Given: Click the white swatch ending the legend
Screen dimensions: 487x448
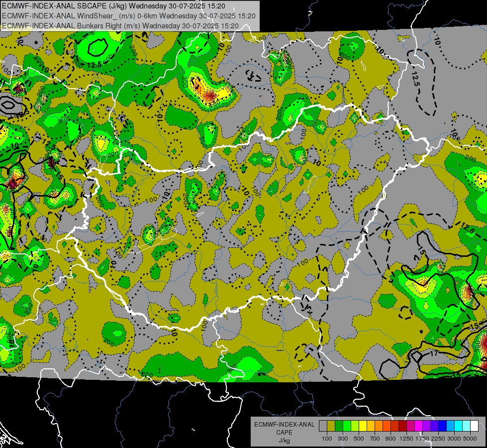Looking at the screenshot, I should 475,426.
